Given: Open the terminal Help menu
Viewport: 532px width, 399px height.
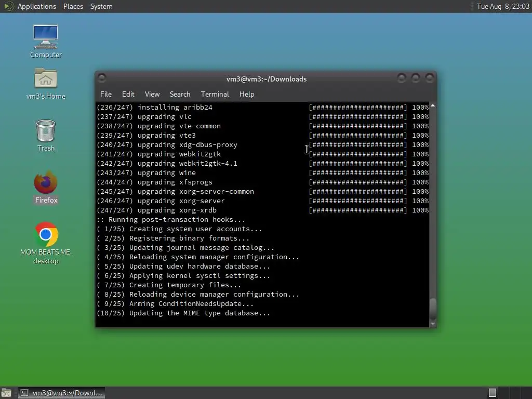Looking at the screenshot, I should [x=247, y=95].
